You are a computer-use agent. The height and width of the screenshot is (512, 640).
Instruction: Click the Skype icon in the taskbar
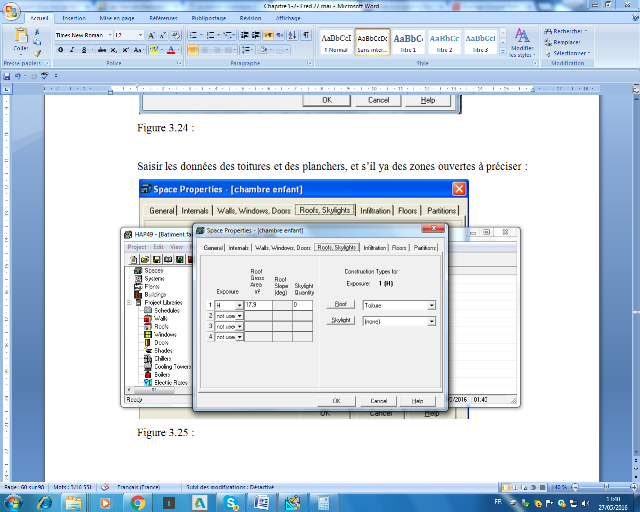pos(230,500)
